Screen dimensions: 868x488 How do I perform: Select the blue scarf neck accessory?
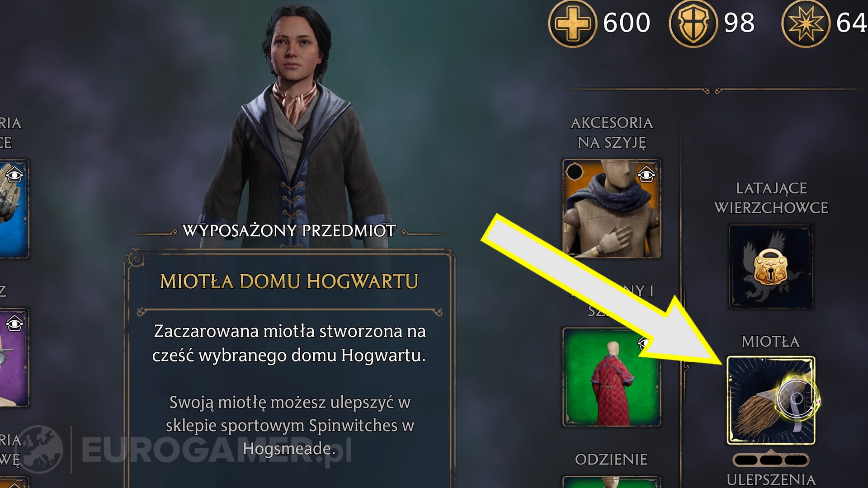pos(611,208)
